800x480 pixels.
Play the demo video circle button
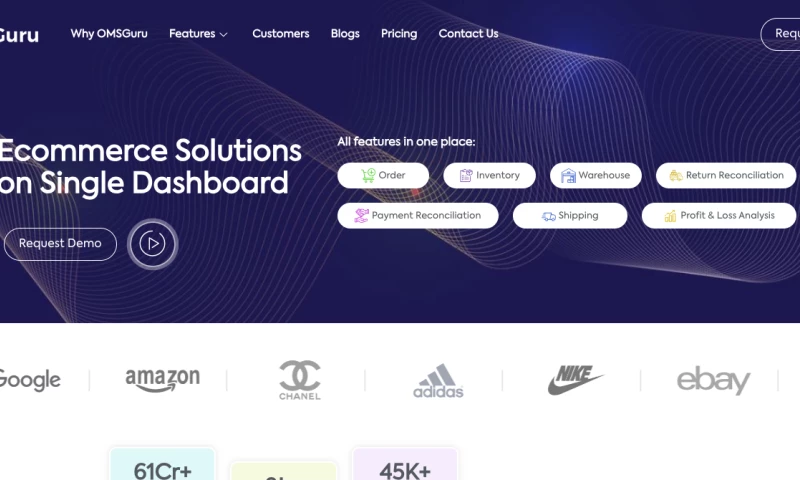point(153,244)
